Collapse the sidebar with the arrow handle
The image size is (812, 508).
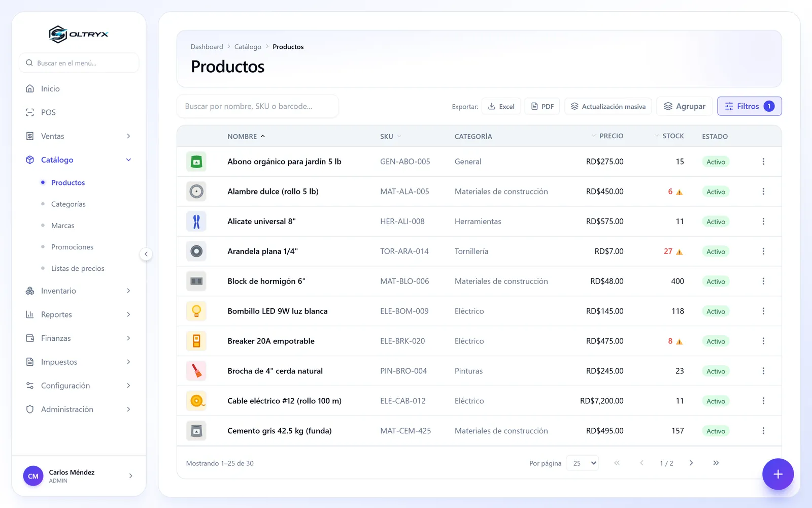146,254
